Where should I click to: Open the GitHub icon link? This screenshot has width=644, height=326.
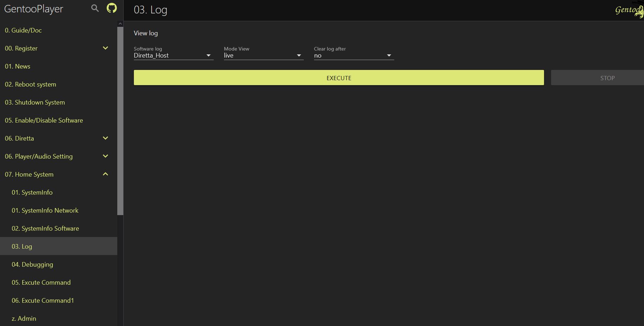tap(112, 8)
